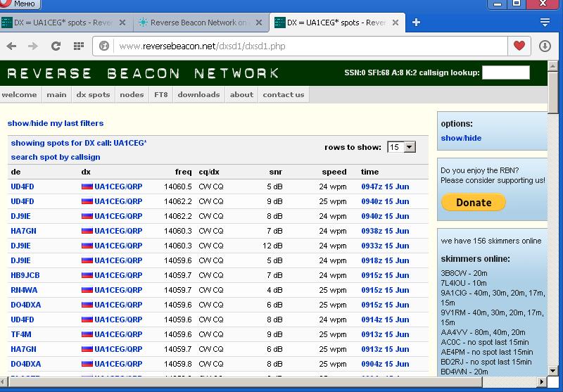Open a new tab with plus button
The image size is (563, 392).
point(416,23)
